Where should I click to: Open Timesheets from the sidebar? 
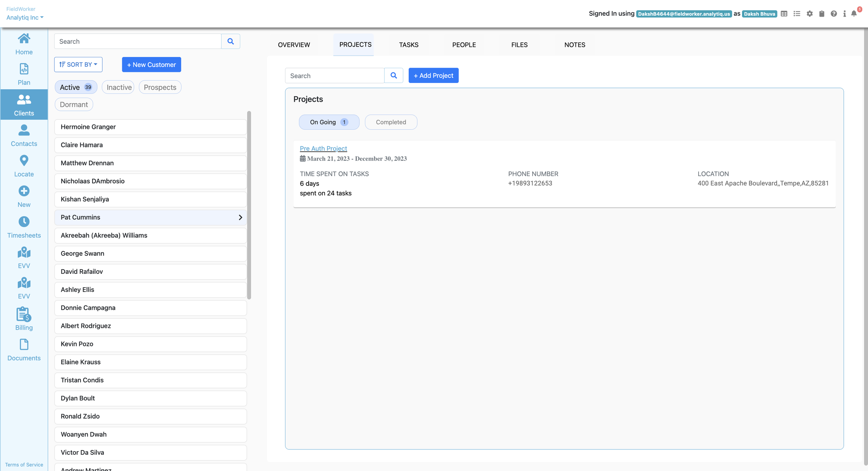point(24,227)
